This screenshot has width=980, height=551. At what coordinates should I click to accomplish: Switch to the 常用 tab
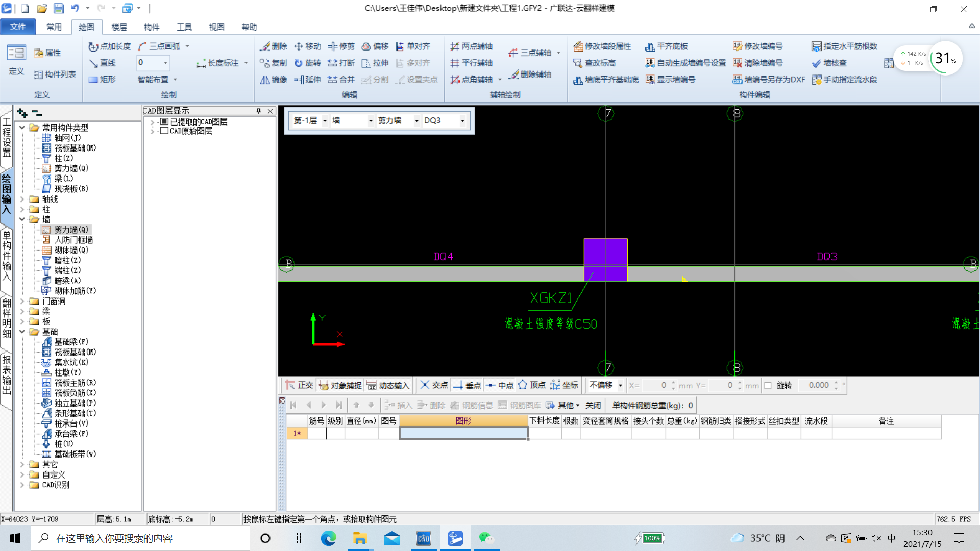(54, 27)
